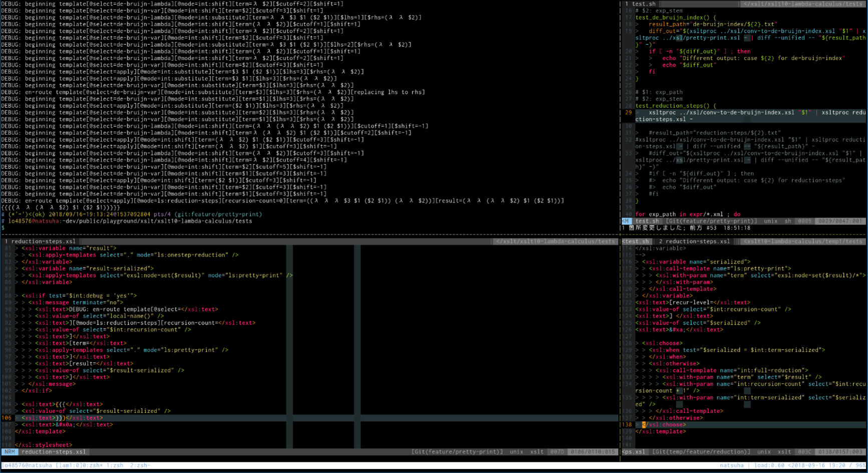Click highlighted line number 138 in right editor
The height and width of the screenshot is (473, 868).
click(627, 425)
